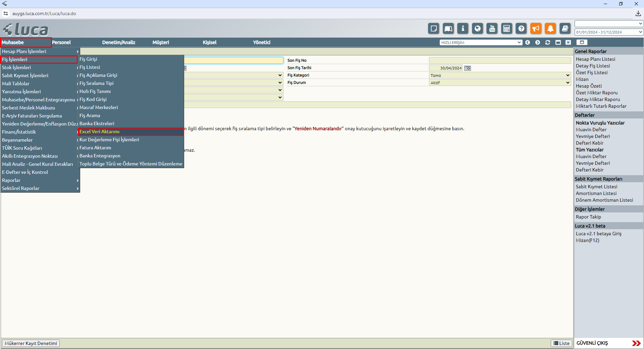Open Detay Fiş Listesi link

coord(593,66)
